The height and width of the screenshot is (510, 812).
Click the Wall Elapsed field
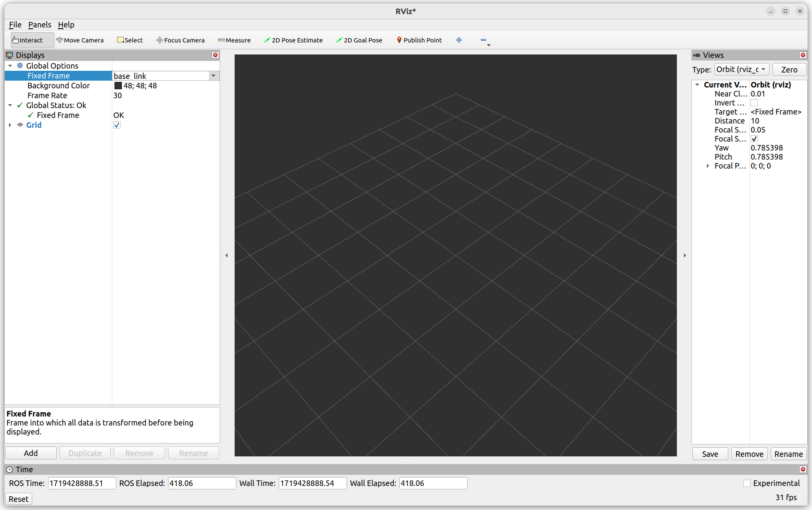click(x=433, y=483)
